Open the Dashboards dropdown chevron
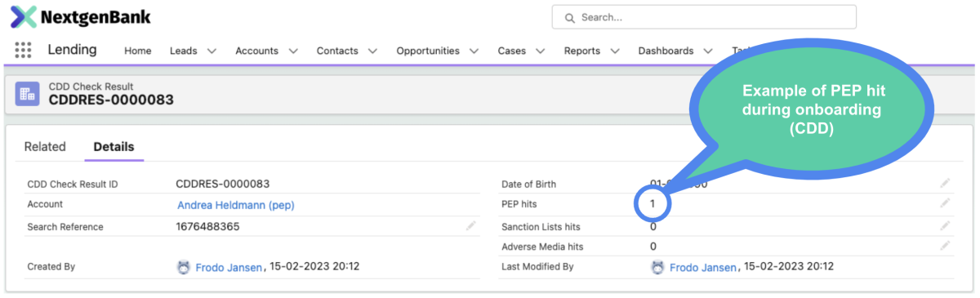980x298 pixels. (707, 51)
